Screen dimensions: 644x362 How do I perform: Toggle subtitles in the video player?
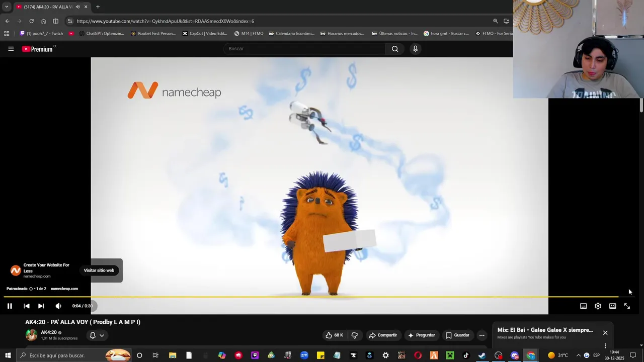(583, 306)
